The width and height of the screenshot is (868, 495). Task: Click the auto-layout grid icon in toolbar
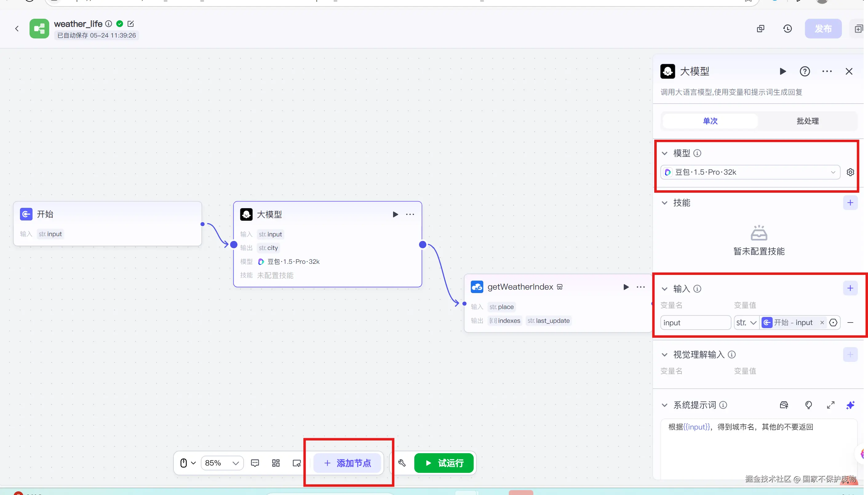[276, 463]
